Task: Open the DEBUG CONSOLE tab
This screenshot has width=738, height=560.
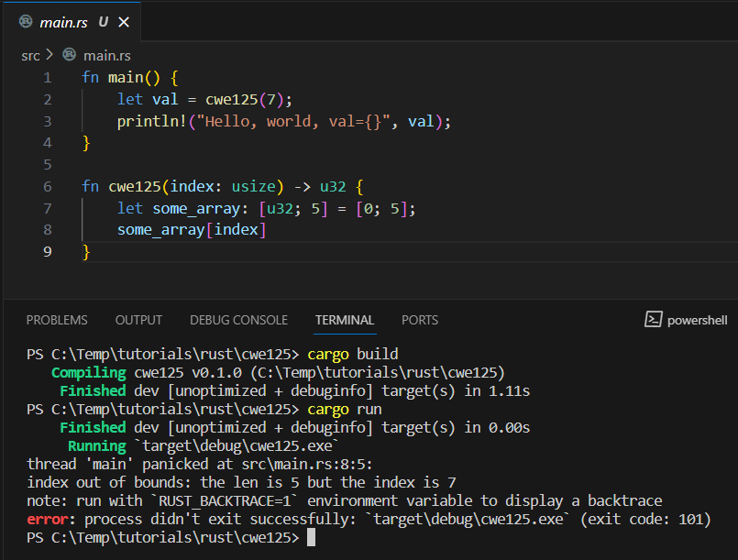Action: click(238, 320)
